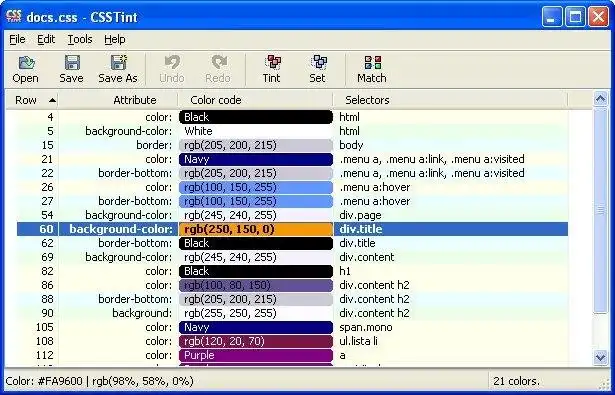
Task: Select the White swatch in row 5
Action: (x=256, y=131)
